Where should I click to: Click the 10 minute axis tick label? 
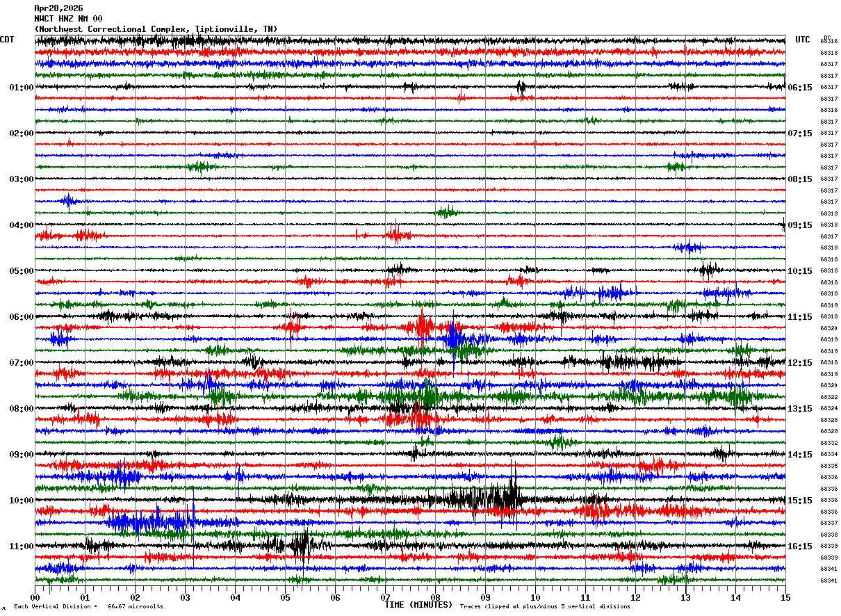pos(535,597)
